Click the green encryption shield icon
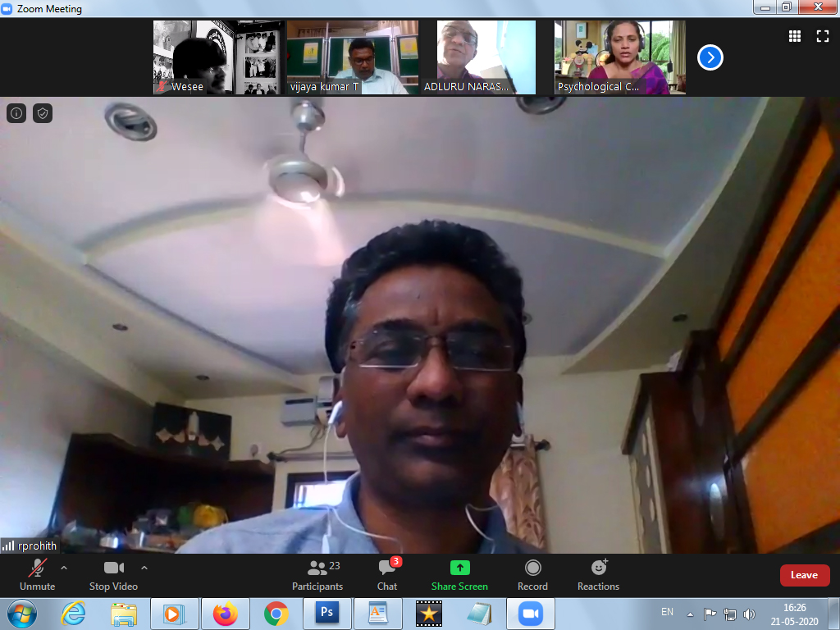 43,113
